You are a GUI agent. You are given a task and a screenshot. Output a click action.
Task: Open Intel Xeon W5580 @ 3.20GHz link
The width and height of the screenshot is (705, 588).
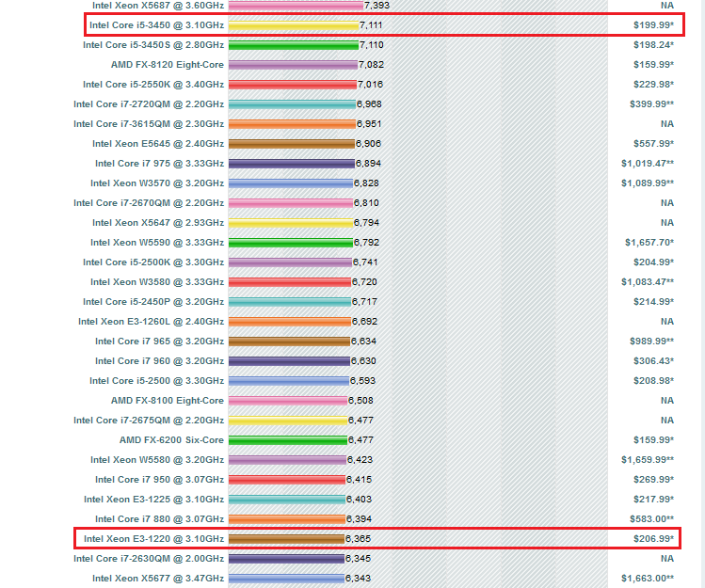tap(157, 460)
